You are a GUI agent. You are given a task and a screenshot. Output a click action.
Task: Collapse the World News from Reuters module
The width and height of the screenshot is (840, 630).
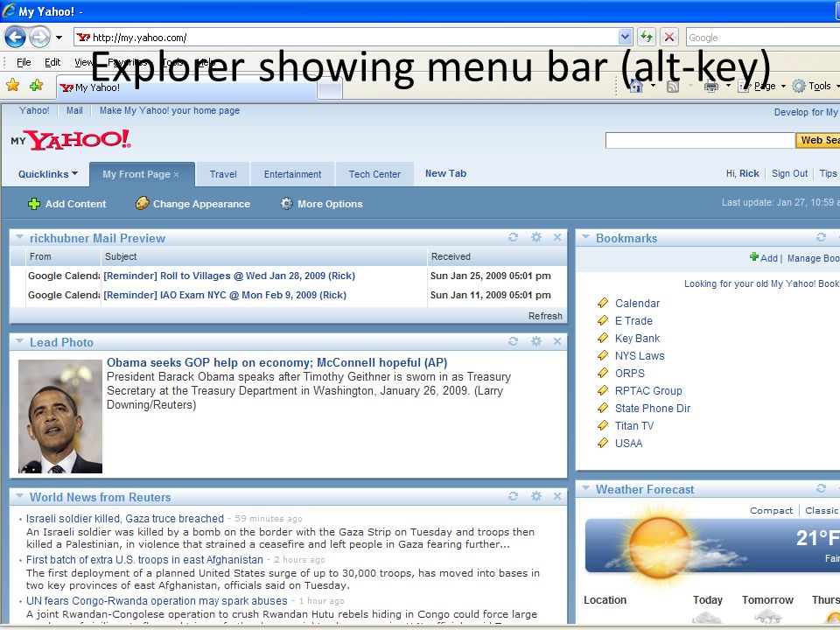(20, 496)
